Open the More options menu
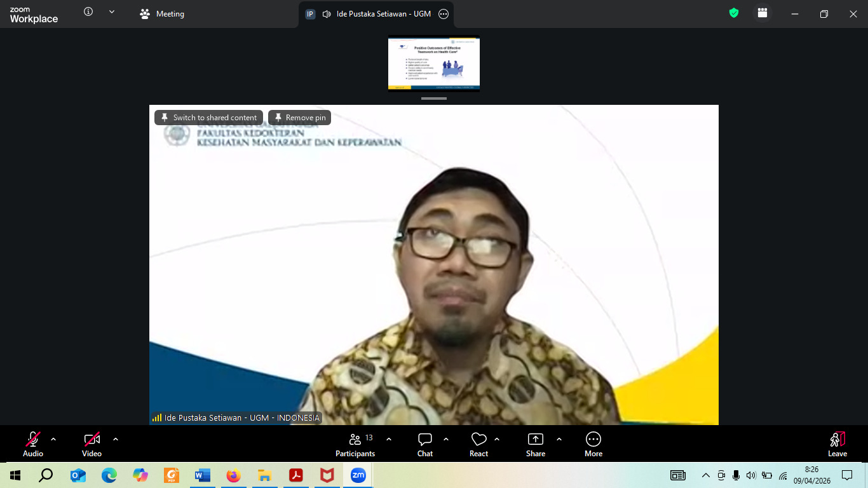Screen dimensions: 868x488 coord(593,444)
